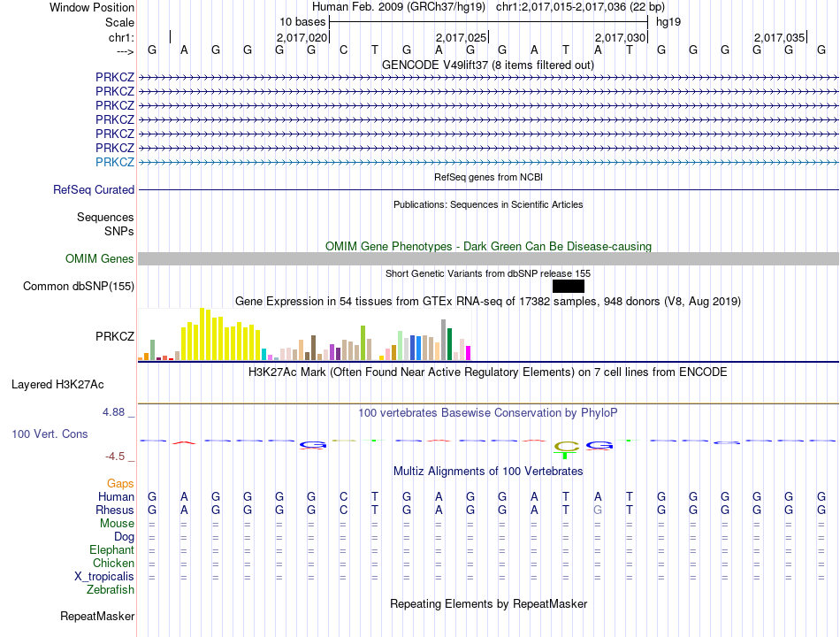
Task: Click the hg19 label beside the scale bar
Action: [x=668, y=22]
